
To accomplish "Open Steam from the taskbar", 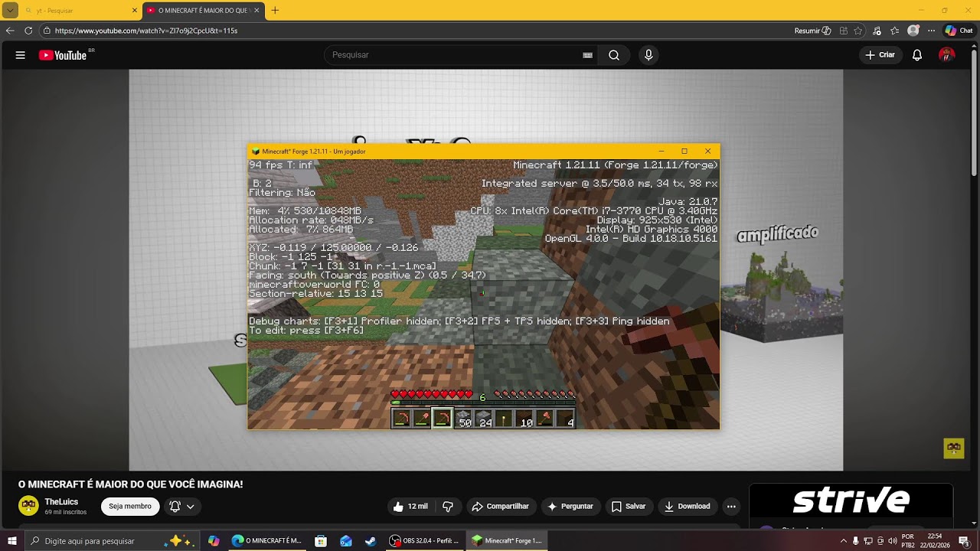I will (371, 541).
